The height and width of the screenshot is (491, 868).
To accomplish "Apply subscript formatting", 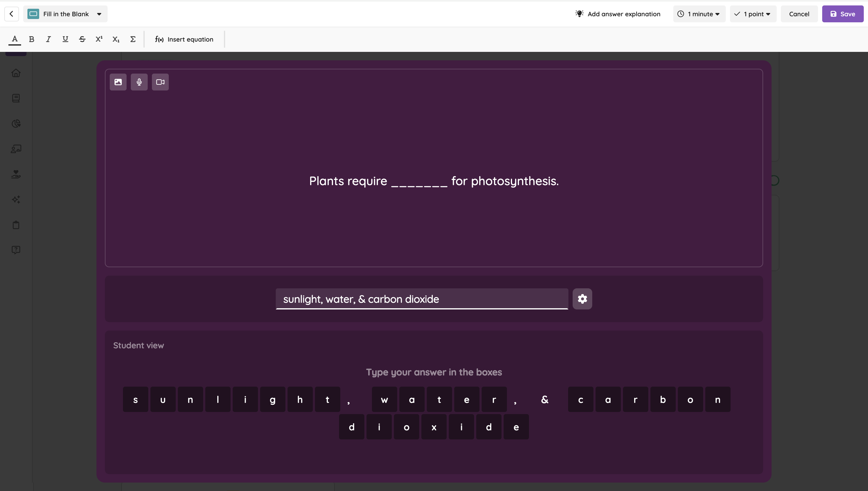I will 116,39.
